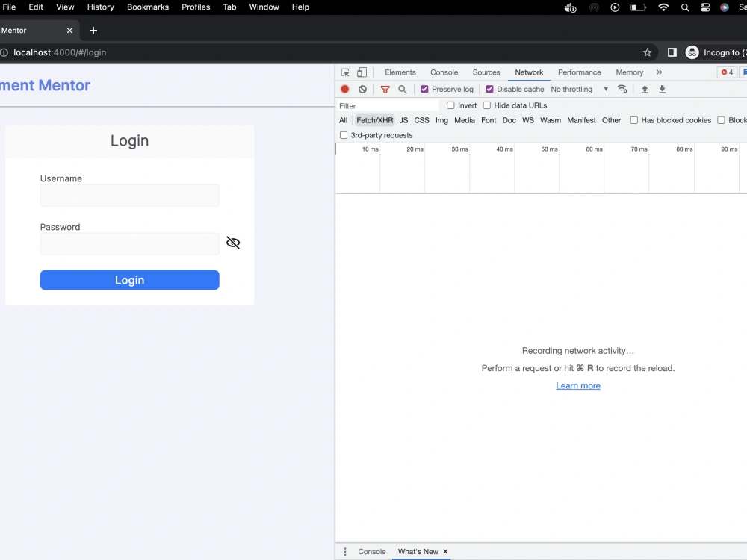Filter requests by CSS
Screen dimensions: 747x560
tap(421, 120)
